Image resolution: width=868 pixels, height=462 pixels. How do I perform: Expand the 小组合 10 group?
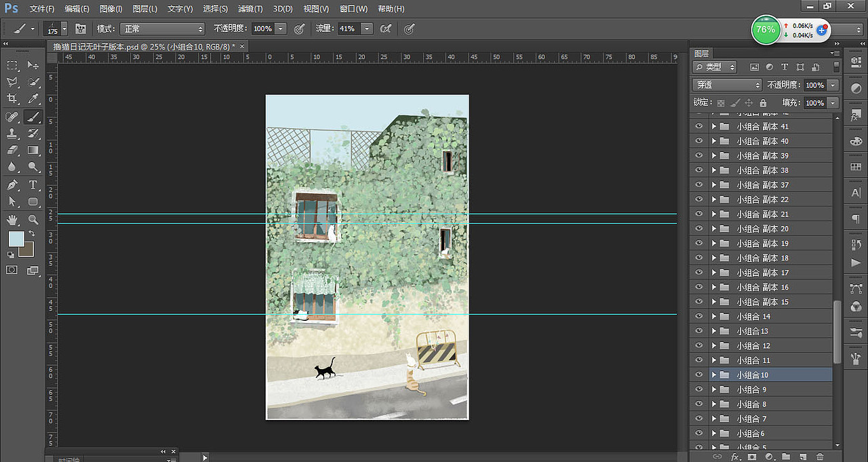click(714, 374)
